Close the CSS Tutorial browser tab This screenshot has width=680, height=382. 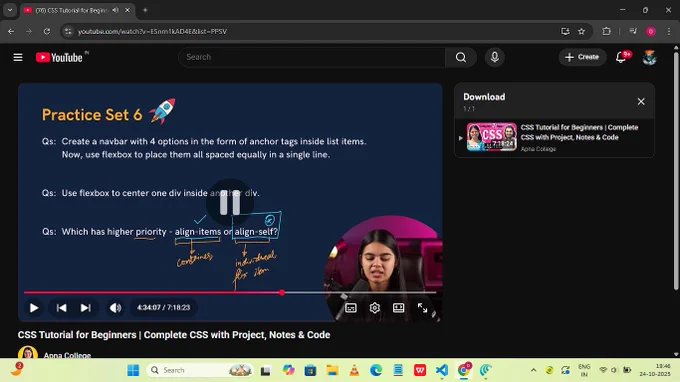coord(128,10)
